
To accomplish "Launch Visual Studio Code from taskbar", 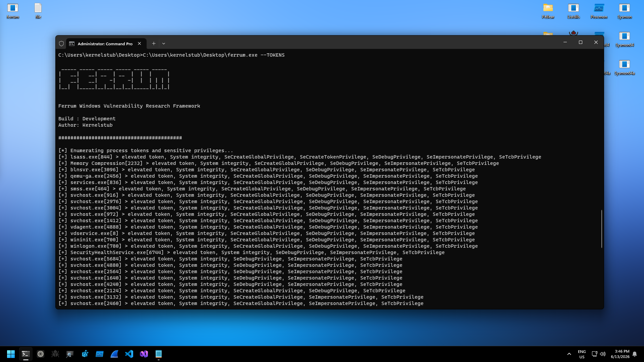I will click(129, 354).
